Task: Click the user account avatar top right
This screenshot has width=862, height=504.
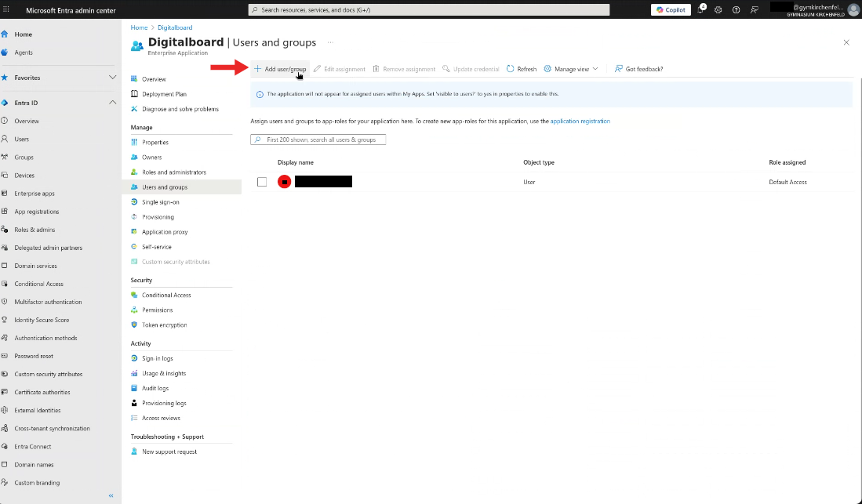Action: pos(852,9)
